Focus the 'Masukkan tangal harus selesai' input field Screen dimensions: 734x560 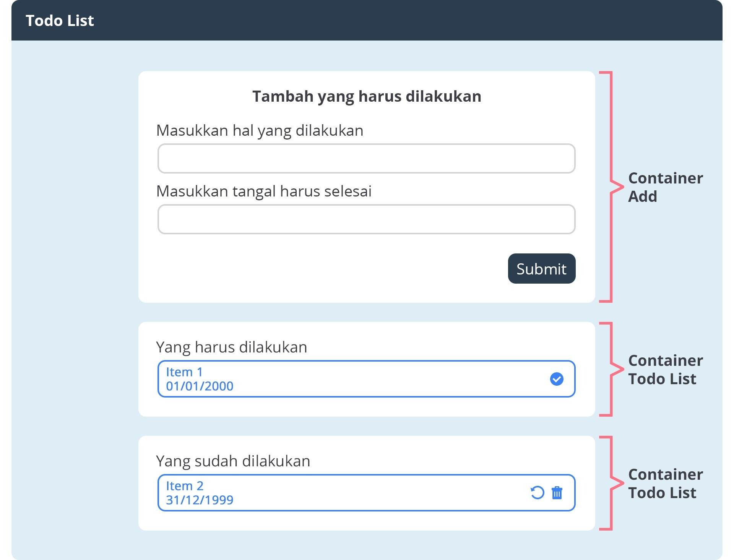(366, 219)
